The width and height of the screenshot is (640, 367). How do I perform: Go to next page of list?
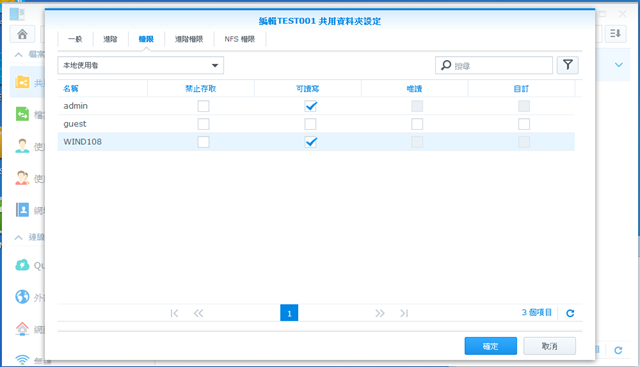tap(380, 313)
